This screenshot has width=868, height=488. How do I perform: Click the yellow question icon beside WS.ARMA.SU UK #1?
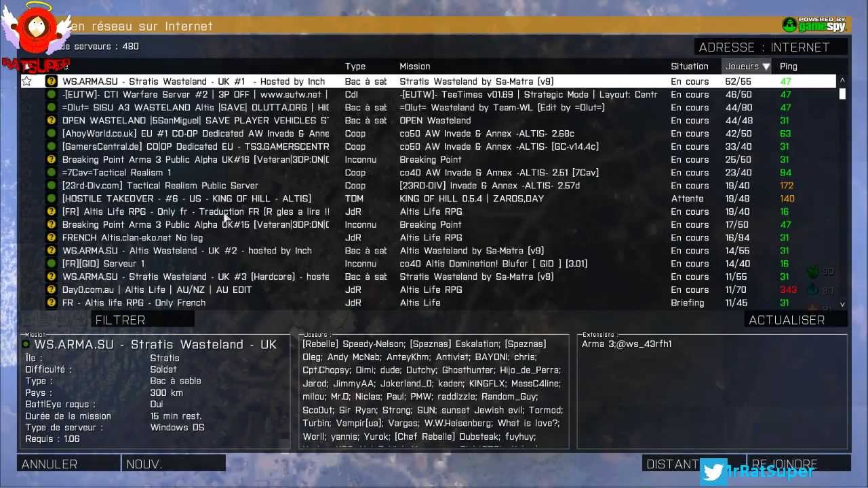click(51, 81)
